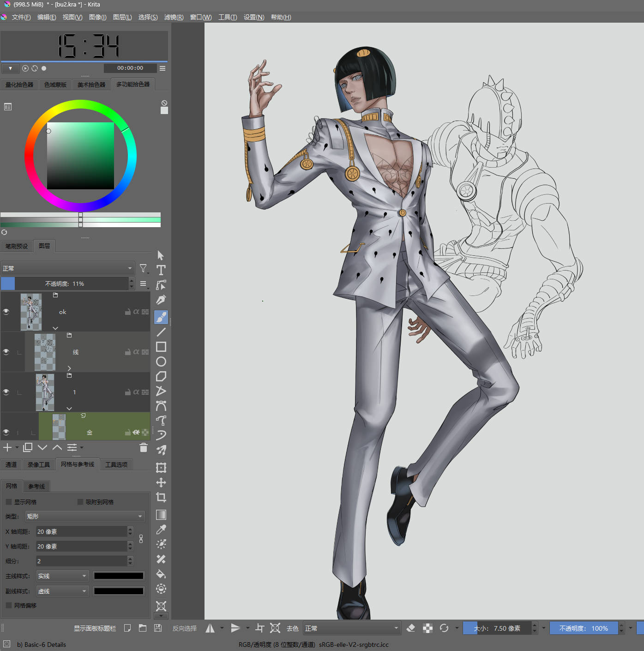Open the 设置 menu
This screenshot has width=644, height=651.
pos(254,17)
